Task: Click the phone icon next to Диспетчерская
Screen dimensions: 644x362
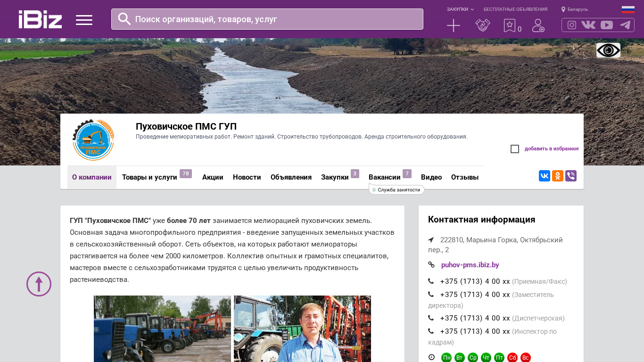Action: pyautogui.click(x=431, y=318)
